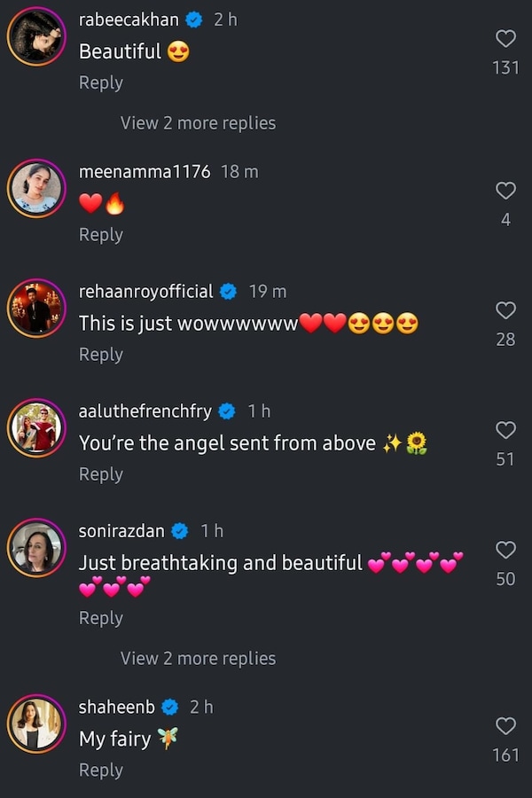Reply to shaheenb's "My fairy" comment
The width and height of the screenshot is (532, 798).
[101, 770]
